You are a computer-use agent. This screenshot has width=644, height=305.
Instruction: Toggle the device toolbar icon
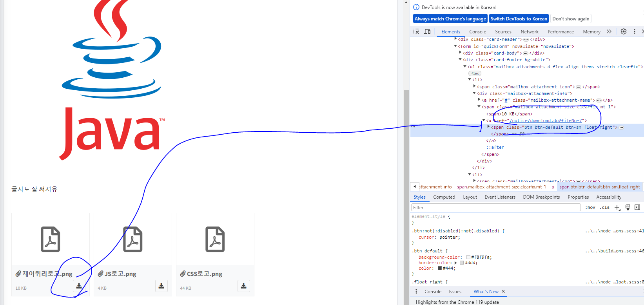coord(428,31)
